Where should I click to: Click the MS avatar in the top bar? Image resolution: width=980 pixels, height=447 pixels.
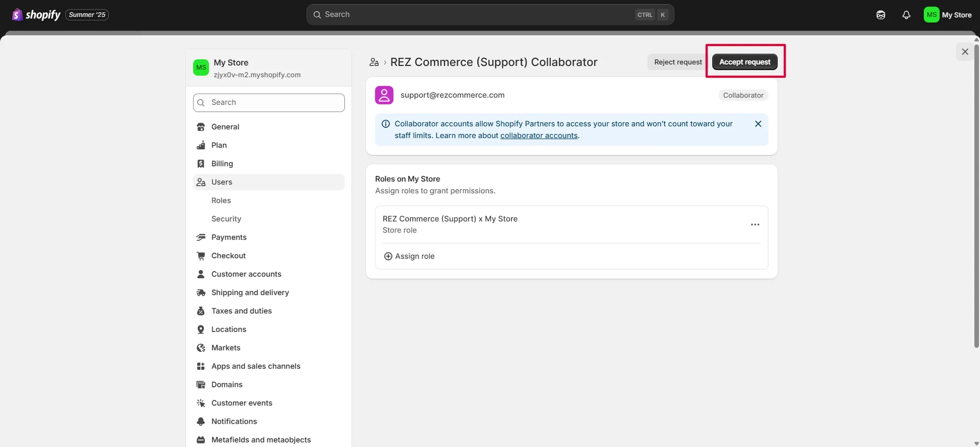931,15
